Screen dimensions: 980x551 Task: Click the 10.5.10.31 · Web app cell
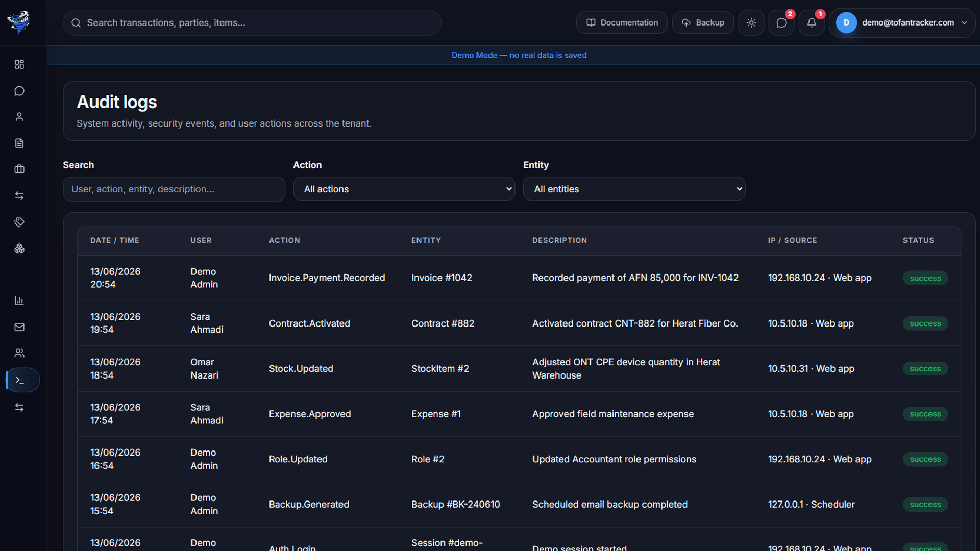(x=811, y=368)
